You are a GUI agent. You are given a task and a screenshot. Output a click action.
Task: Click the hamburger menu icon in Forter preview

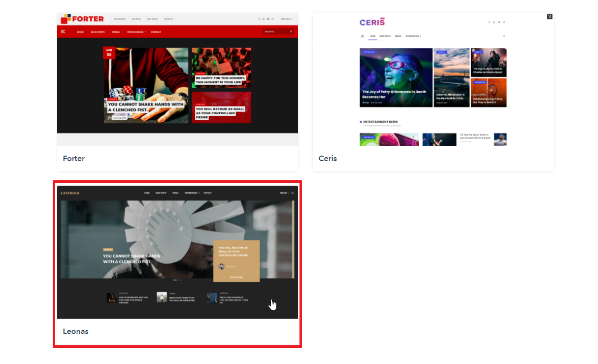click(x=63, y=32)
